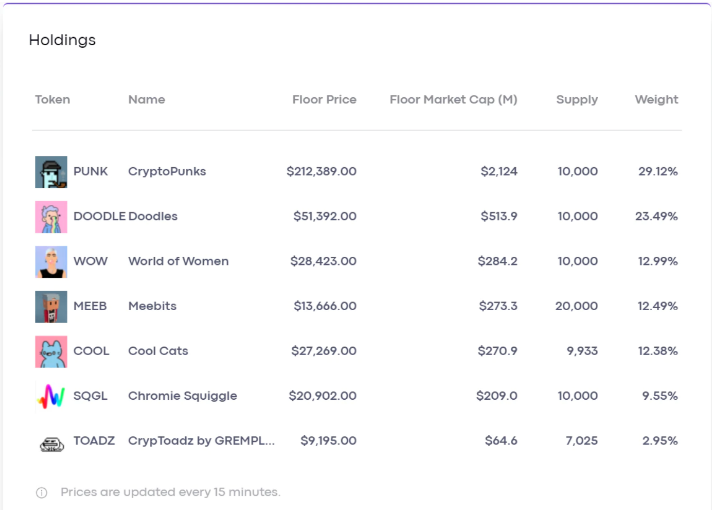This screenshot has height=510, width=712.
Task: Click the Token column header
Action: pyautogui.click(x=53, y=99)
